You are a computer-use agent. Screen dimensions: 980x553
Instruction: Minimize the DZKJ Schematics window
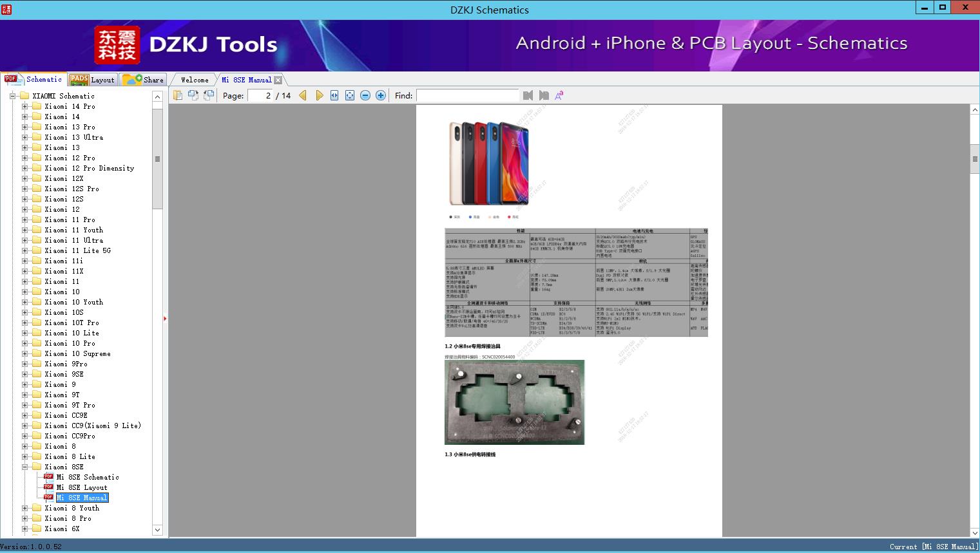[925, 8]
